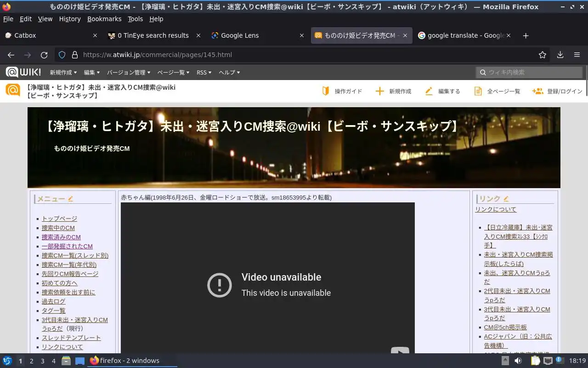The height and width of the screenshot is (368, 588).
Task: Click the blue show desktop taskbar icon
Action: click(80, 361)
